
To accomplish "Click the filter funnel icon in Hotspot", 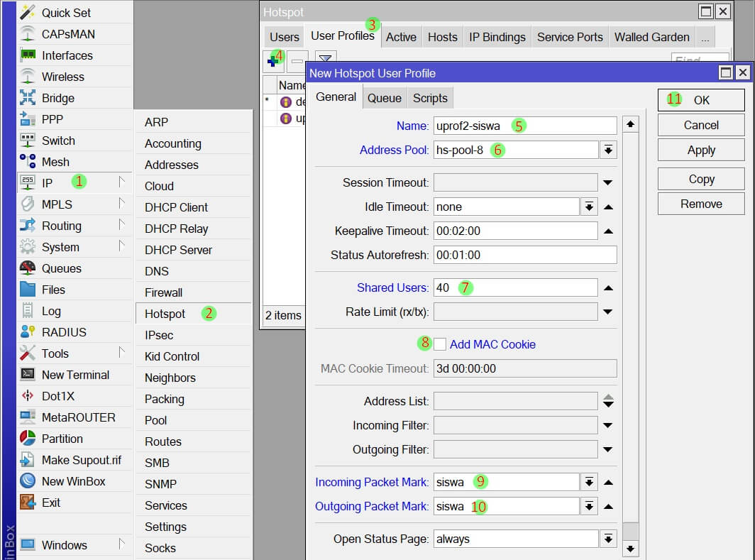I will click(325, 61).
